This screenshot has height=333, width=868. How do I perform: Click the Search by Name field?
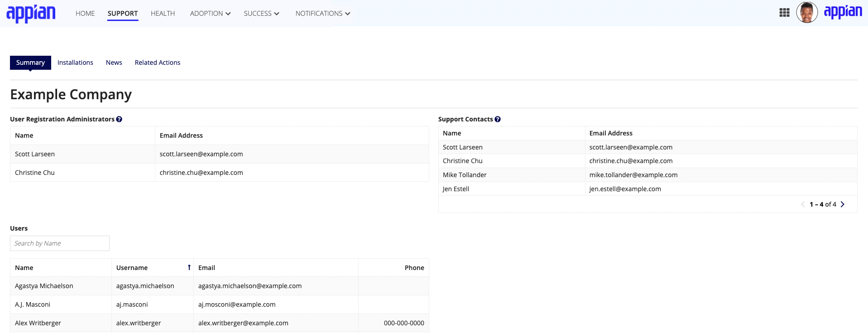pos(60,243)
